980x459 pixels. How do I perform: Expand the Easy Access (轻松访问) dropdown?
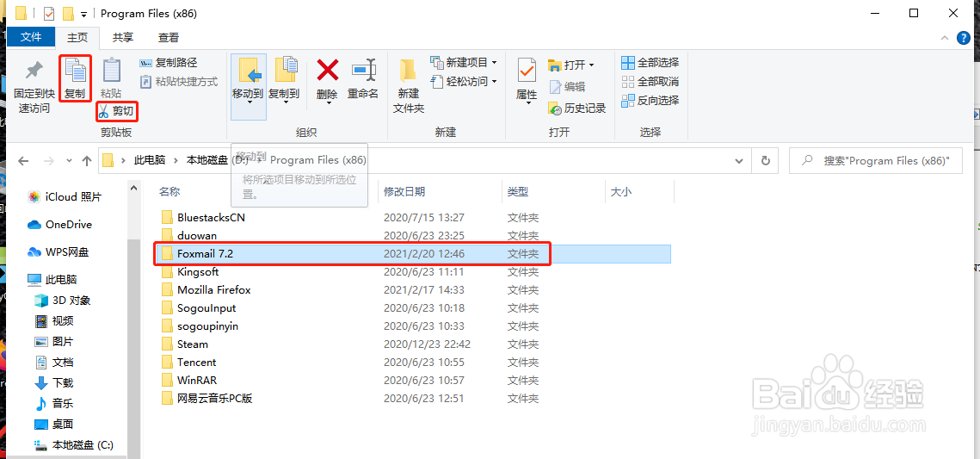pos(495,81)
